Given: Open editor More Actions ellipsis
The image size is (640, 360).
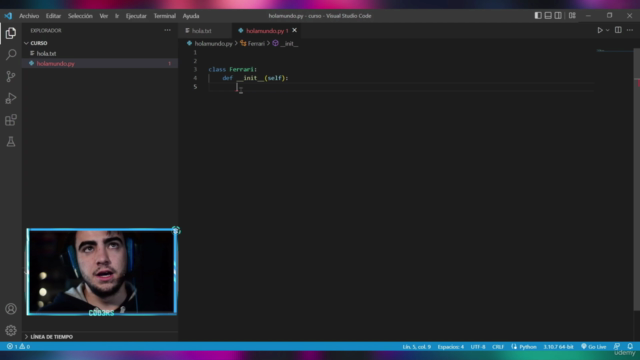Looking at the screenshot, I should (x=630, y=30).
